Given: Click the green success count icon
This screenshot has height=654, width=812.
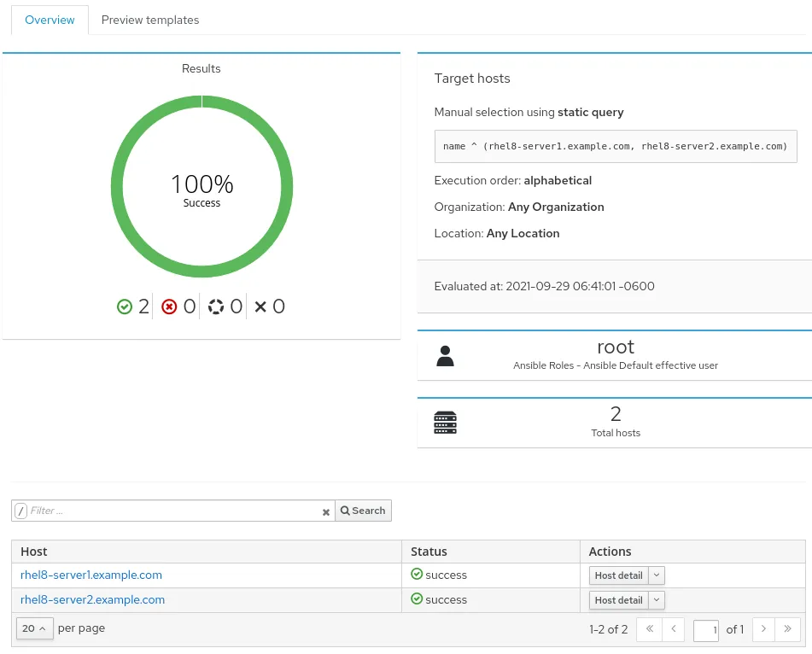Looking at the screenshot, I should pyautogui.click(x=125, y=307).
